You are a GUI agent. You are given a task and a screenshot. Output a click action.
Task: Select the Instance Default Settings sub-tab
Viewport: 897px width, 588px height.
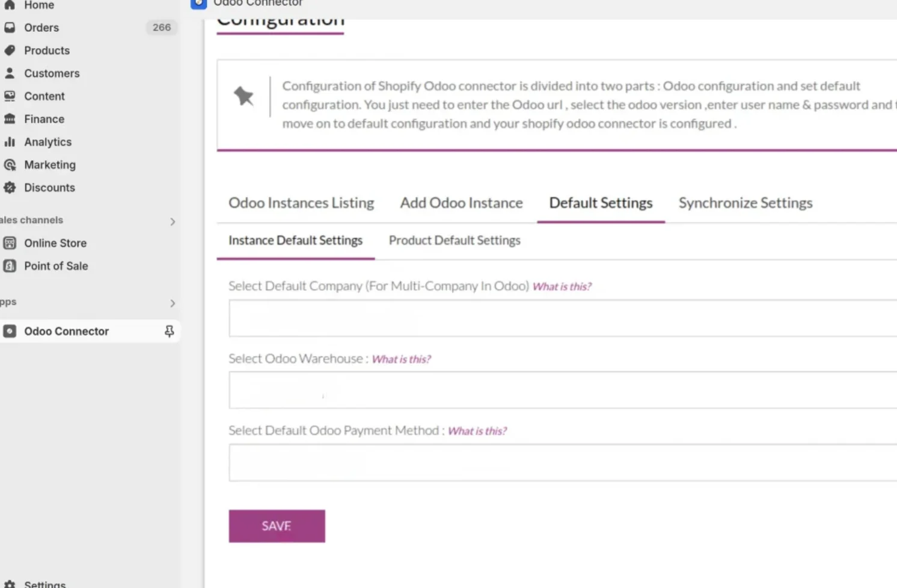(x=295, y=240)
